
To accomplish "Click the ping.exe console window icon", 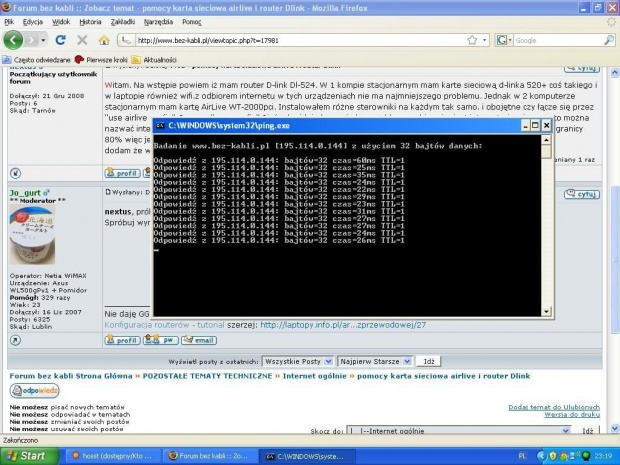I will [160, 126].
